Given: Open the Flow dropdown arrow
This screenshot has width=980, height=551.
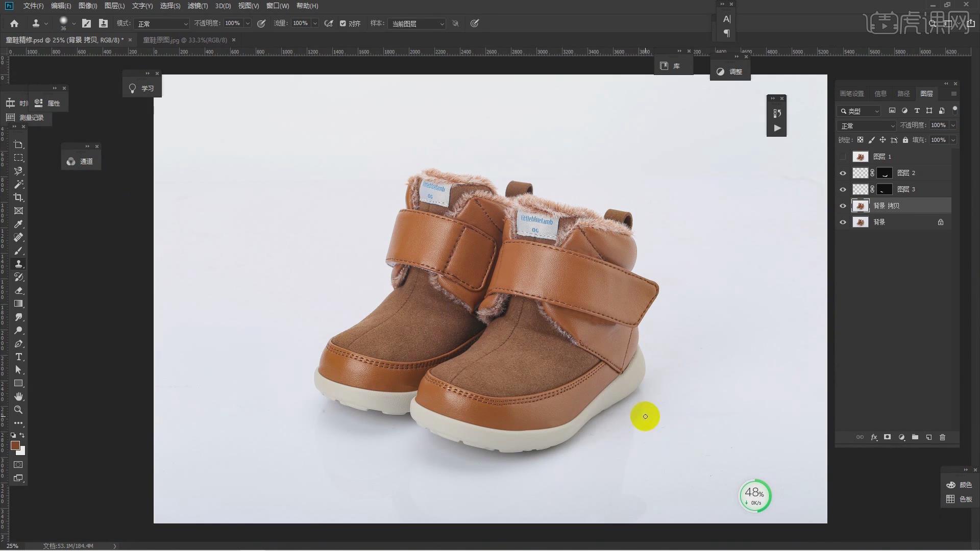Looking at the screenshot, I should point(315,23).
